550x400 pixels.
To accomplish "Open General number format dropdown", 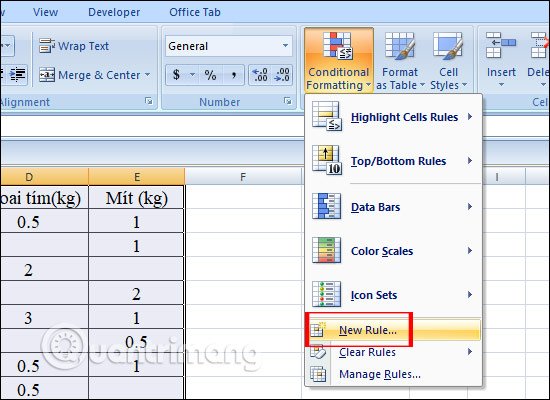I will point(286,46).
